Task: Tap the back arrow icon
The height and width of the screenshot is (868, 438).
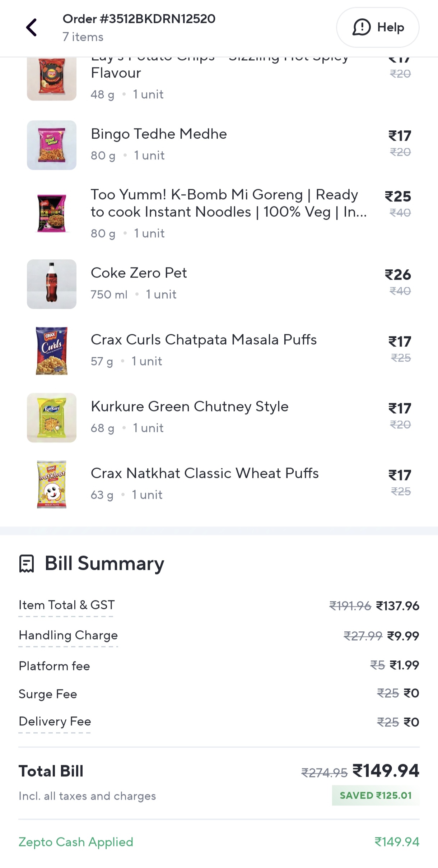Action: point(32,28)
